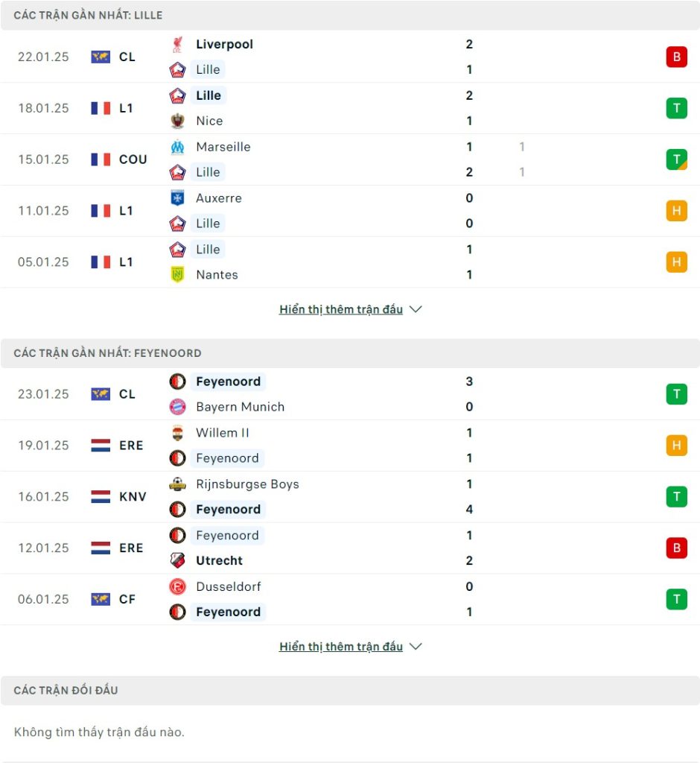Click orange H badge for Auxerre match
This screenshot has width=700, height=763.
[x=676, y=211]
